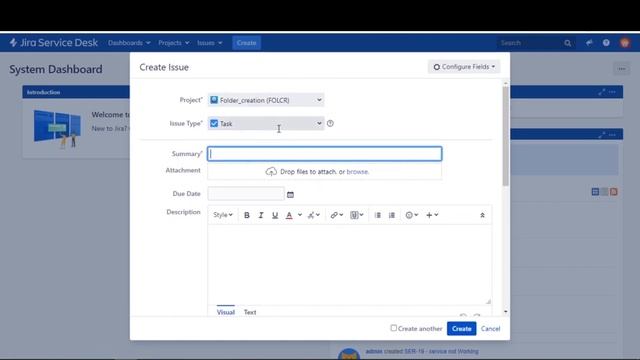
Task: Open the Due Date calendar picker
Action: click(290, 195)
